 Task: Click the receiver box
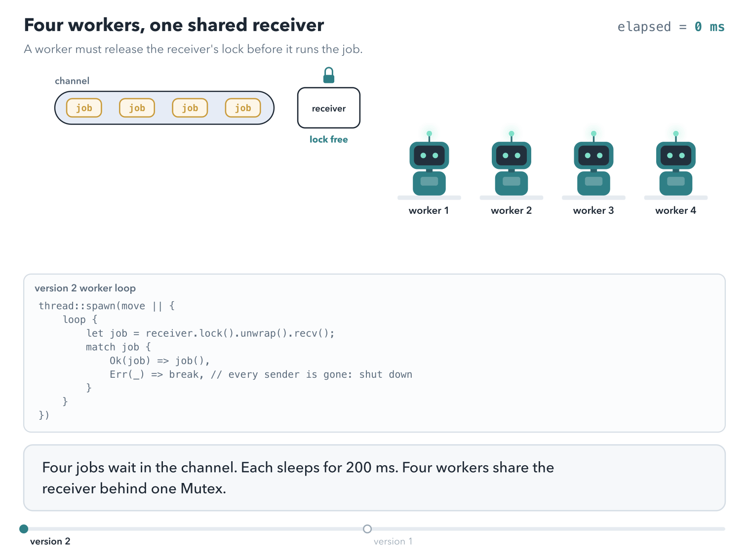[x=329, y=108]
